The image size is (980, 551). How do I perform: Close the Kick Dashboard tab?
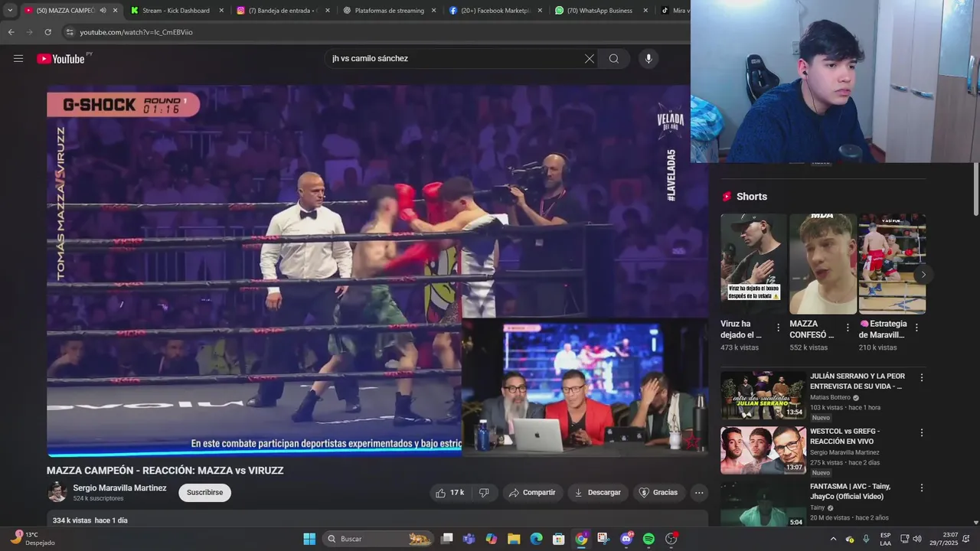[x=221, y=11]
